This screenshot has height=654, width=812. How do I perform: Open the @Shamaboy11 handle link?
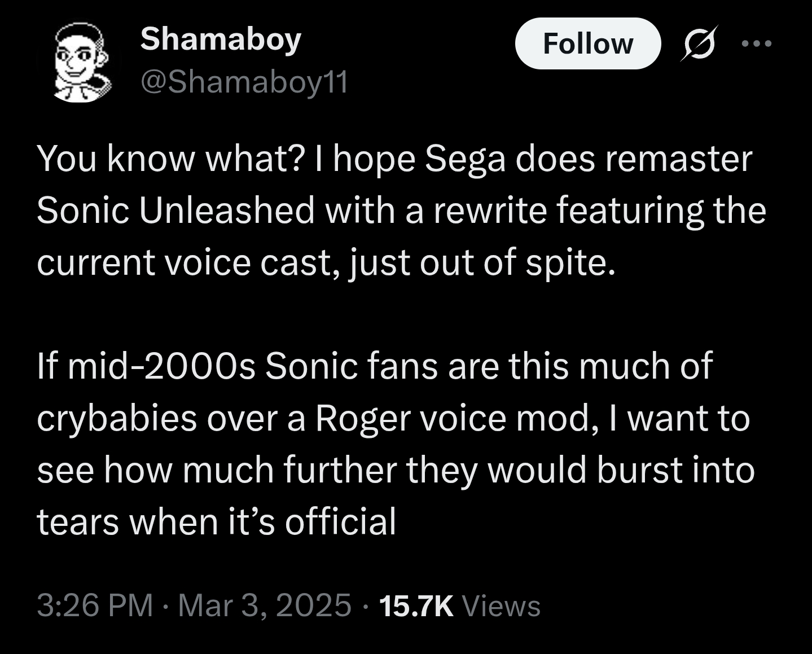tap(244, 82)
